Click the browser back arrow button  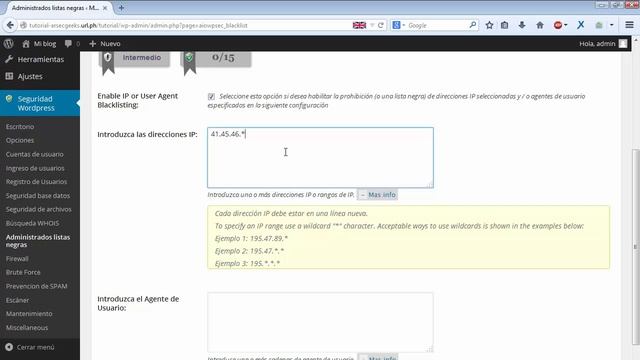click(10, 25)
